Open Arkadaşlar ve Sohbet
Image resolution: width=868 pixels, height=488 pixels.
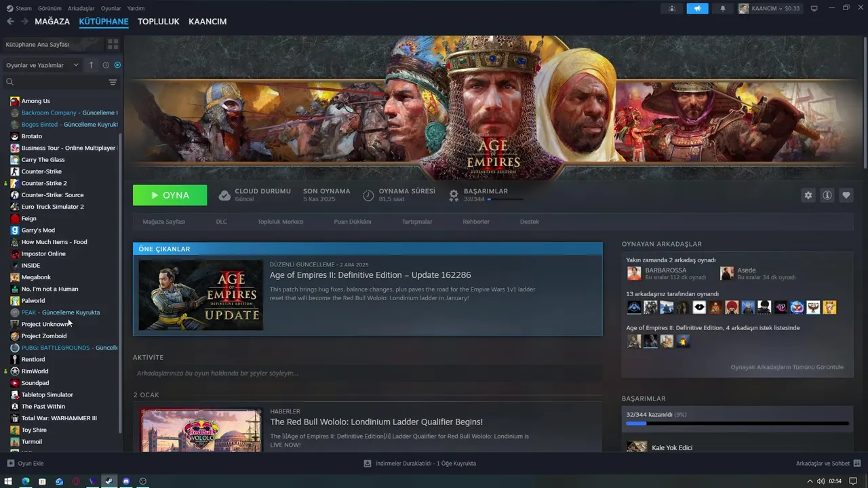(828, 464)
